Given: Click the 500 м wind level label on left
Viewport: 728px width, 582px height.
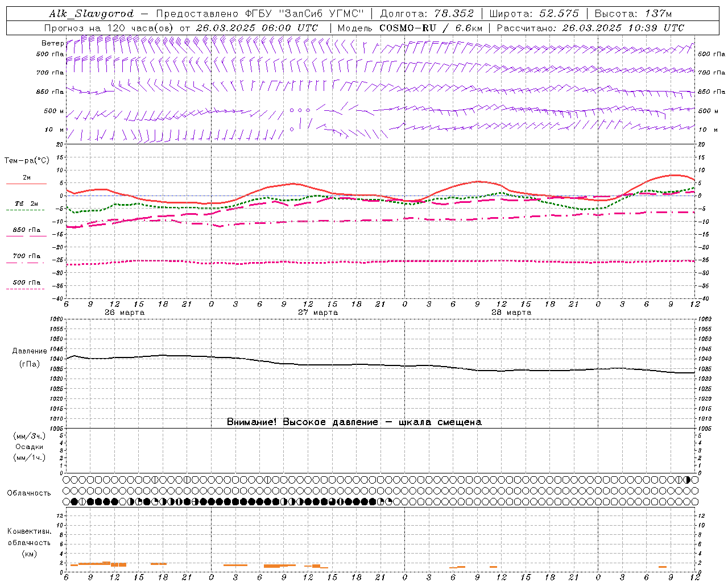Looking at the screenshot, I should (x=54, y=111).
